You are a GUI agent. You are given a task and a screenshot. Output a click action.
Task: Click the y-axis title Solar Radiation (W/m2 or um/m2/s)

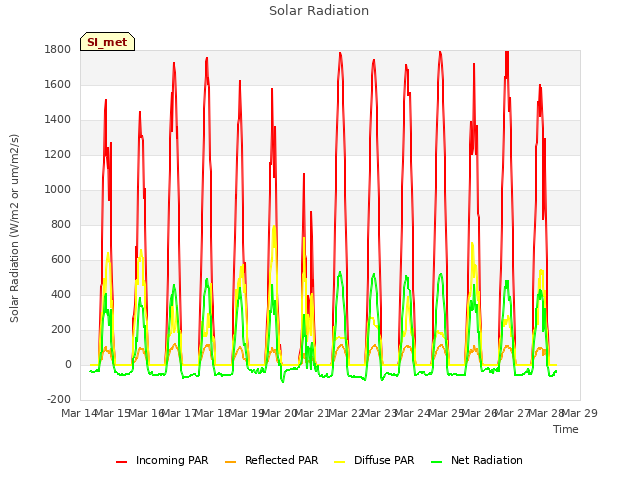(14, 228)
